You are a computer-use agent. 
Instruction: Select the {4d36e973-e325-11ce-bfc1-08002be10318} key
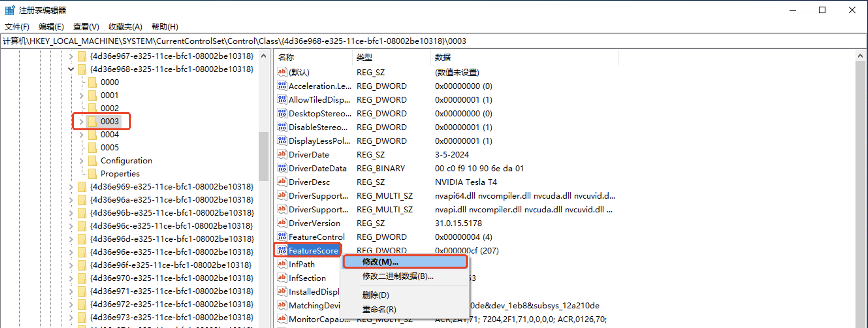[172, 318]
